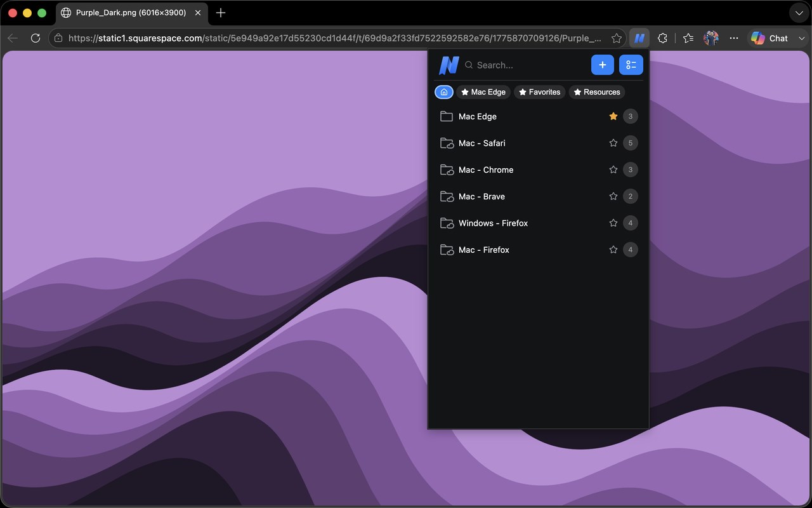
Task: Click the Mac - Safari cloud folder icon
Action: 447,143
